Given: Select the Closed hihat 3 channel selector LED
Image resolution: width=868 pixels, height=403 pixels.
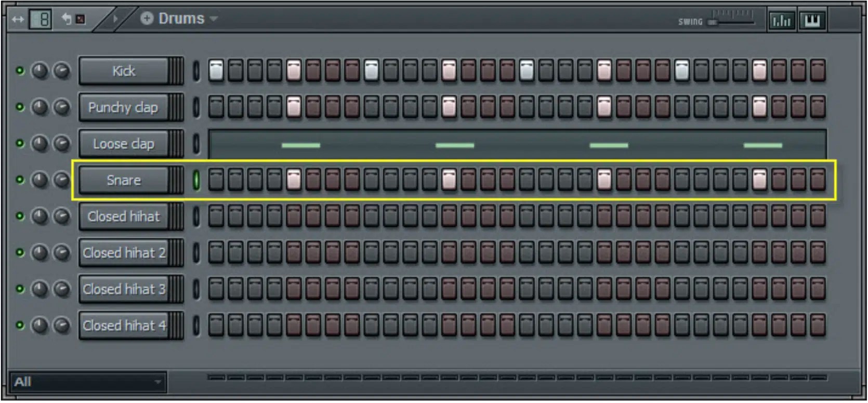Looking at the screenshot, I should pos(196,289).
